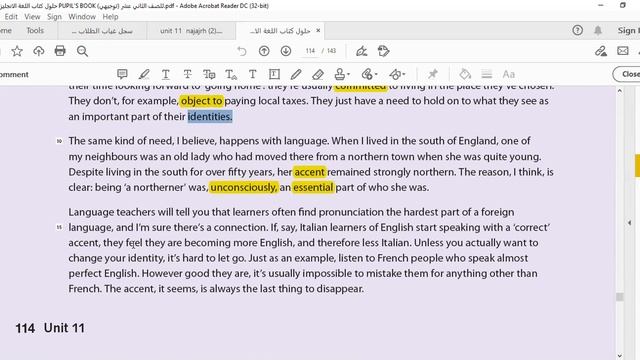Go to previous page arrow icon
The width and height of the screenshot is (640, 360).
coord(264,51)
